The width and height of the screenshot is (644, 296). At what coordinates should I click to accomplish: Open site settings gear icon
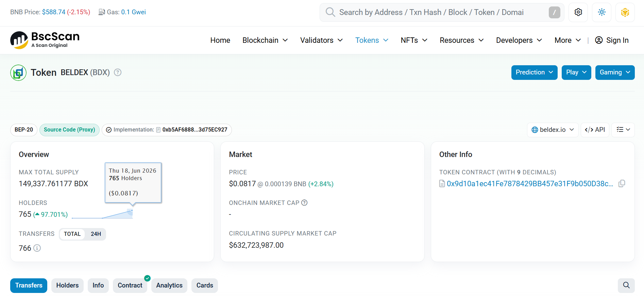pos(578,12)
